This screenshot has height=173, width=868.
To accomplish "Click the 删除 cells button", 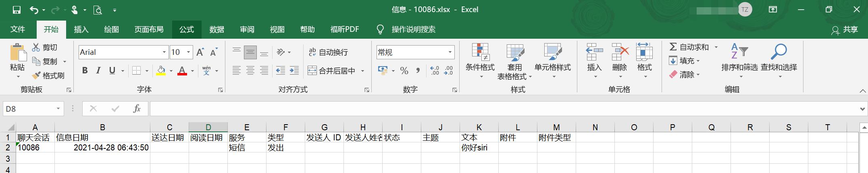I will [620, 61].
